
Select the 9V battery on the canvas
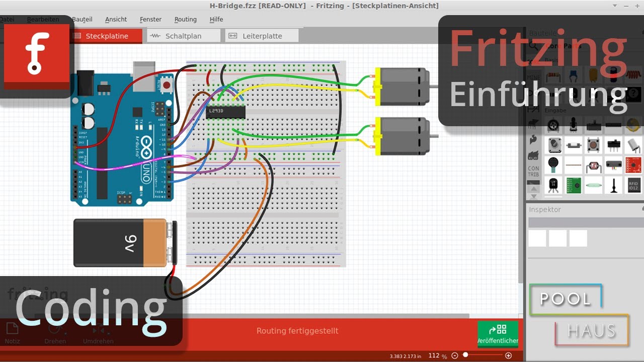point(124,242)
